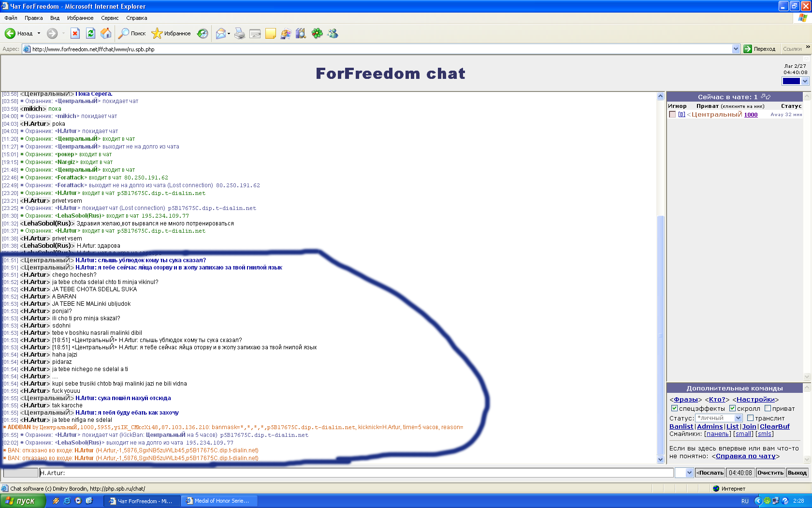
Task: Open the Правка menu
Action: (33, 18)
